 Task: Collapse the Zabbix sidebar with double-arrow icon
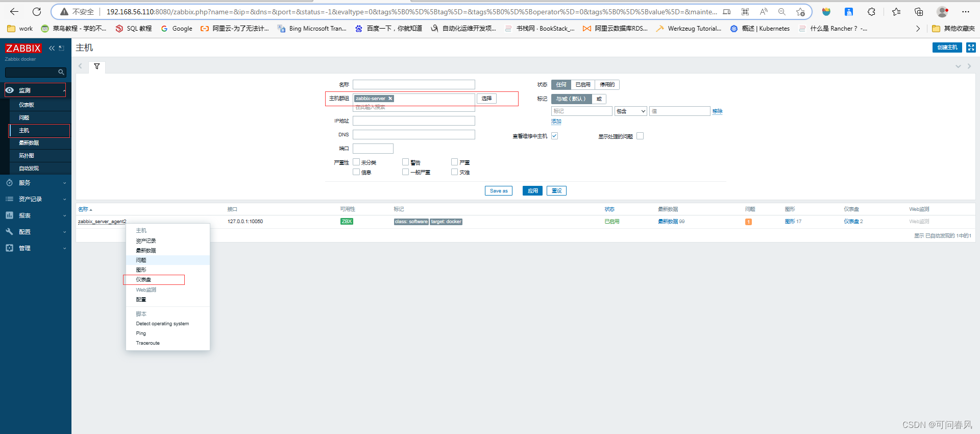52,48
